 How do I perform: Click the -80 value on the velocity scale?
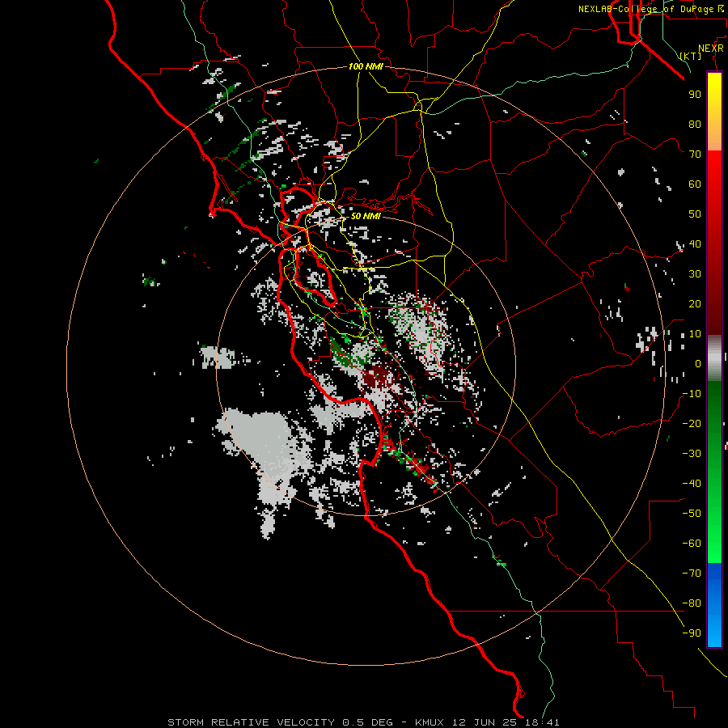(x=692, y=603)
